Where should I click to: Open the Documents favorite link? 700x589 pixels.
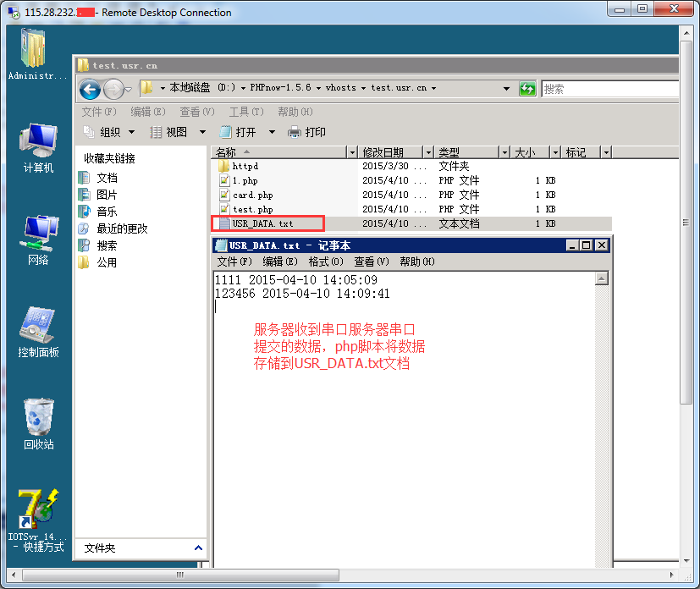point(107,178)
